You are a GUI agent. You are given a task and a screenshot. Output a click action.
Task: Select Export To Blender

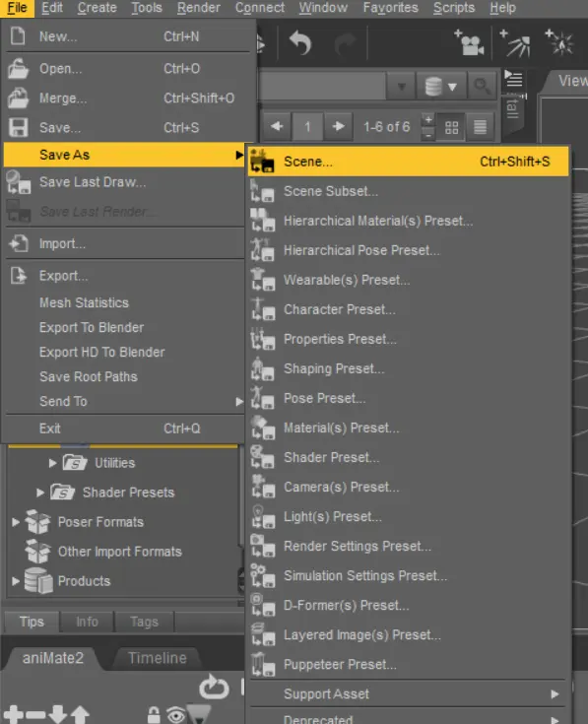(x=125, y=327)
